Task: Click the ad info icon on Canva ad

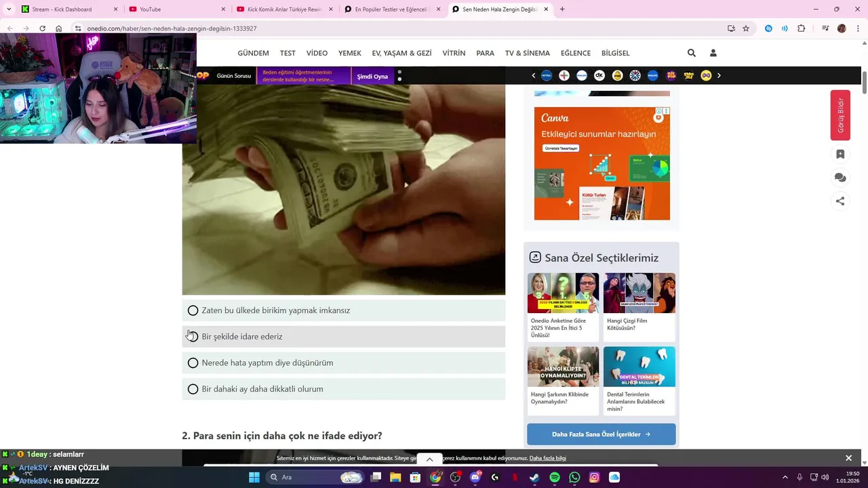Action: [659, 110]
